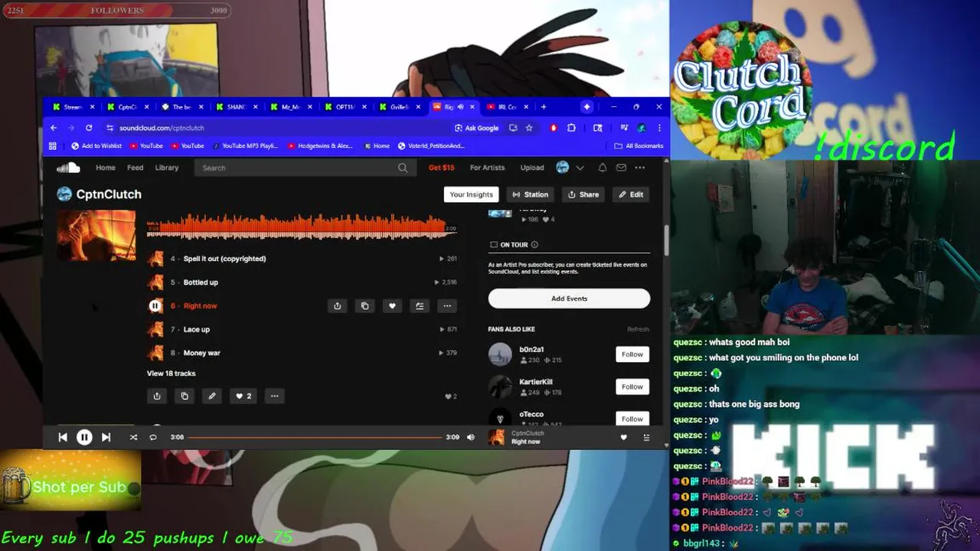The image size is (980, 551).
Task: Play 'Spell it out (copyrighted)' track
Action: pyautogui.click(x=225, y=259)
